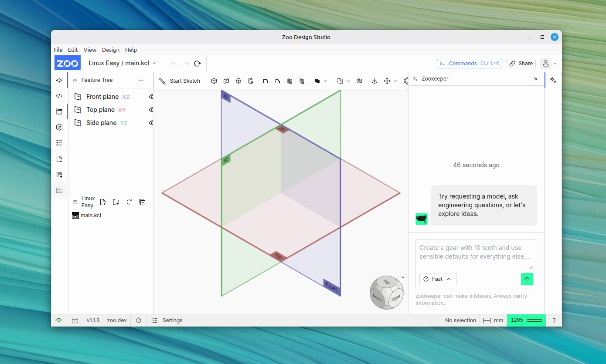Screen dimensions: 606x364
Task: Select the Helix tool in the toolbar
Action: (359, 81)
